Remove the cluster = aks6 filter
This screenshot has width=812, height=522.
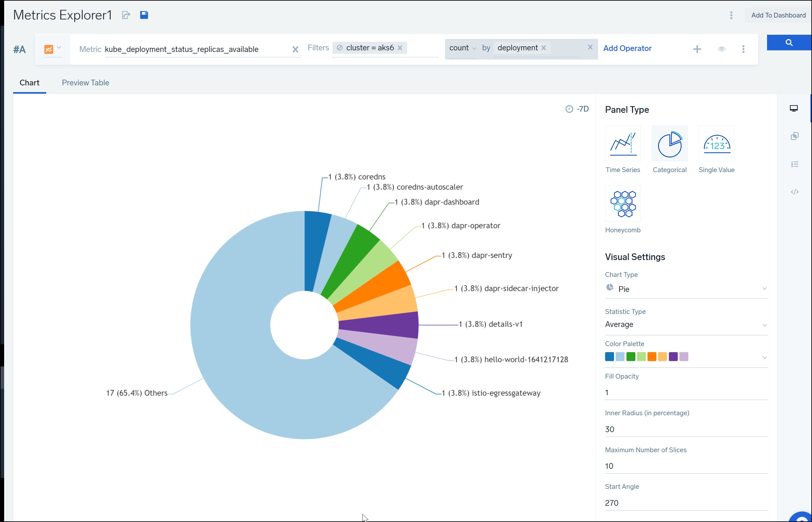(x=400, y=48)
